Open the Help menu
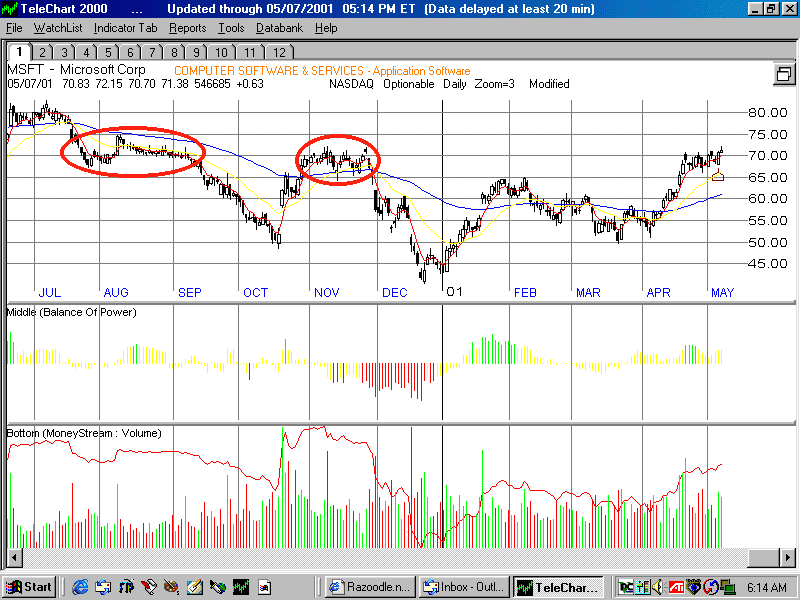The width and height of the screenshot is (800, 600). click(x=326, y=28)
